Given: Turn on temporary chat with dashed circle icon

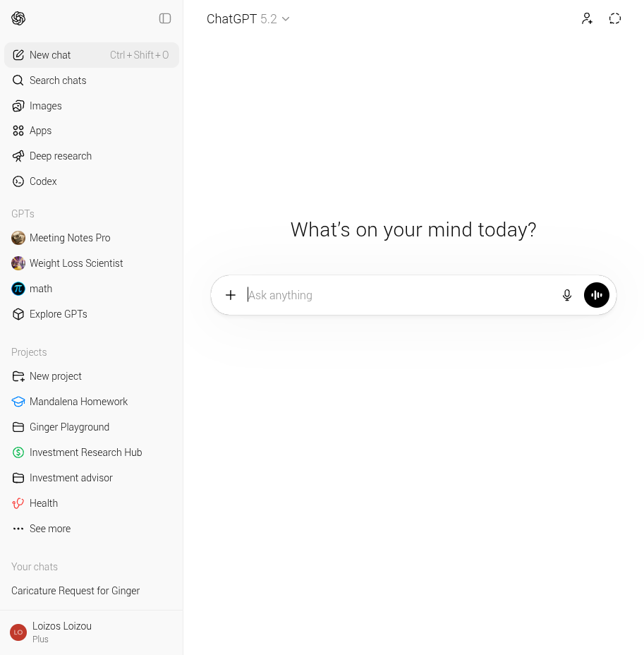Looking at the screenshot, I should point(615,19).
